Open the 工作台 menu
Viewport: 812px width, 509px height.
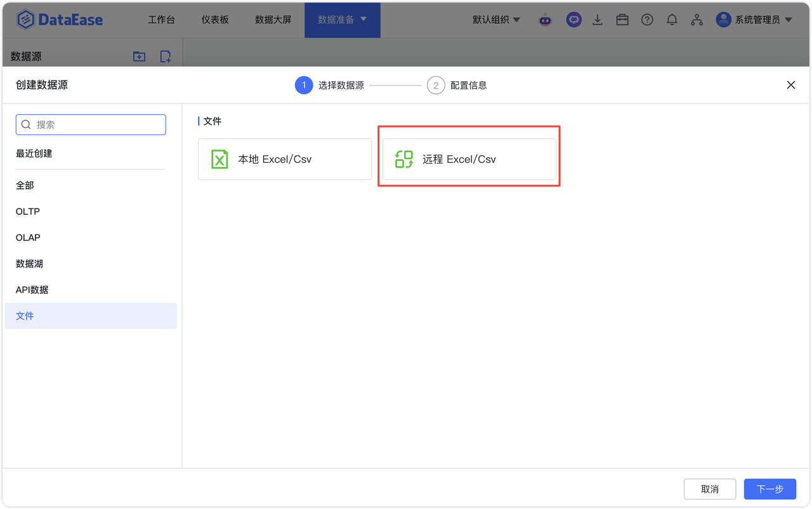tap(161, 20)
